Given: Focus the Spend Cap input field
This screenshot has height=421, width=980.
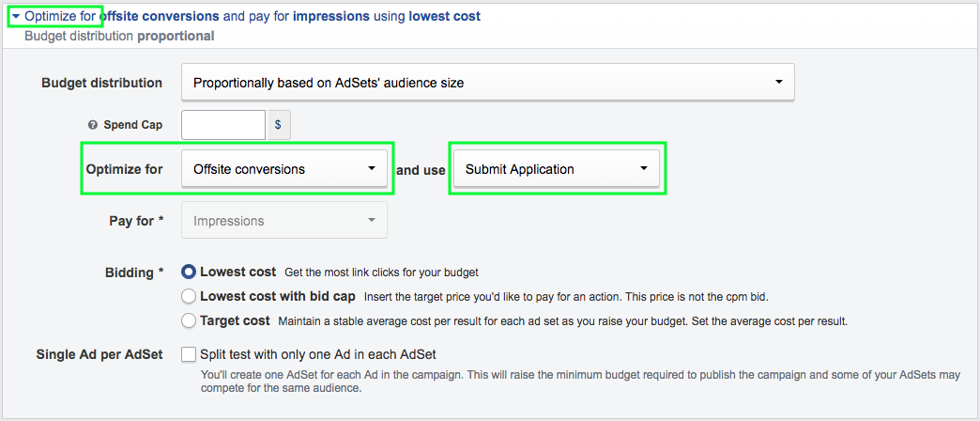Looking at the screenshot, I should coord(223,125).
